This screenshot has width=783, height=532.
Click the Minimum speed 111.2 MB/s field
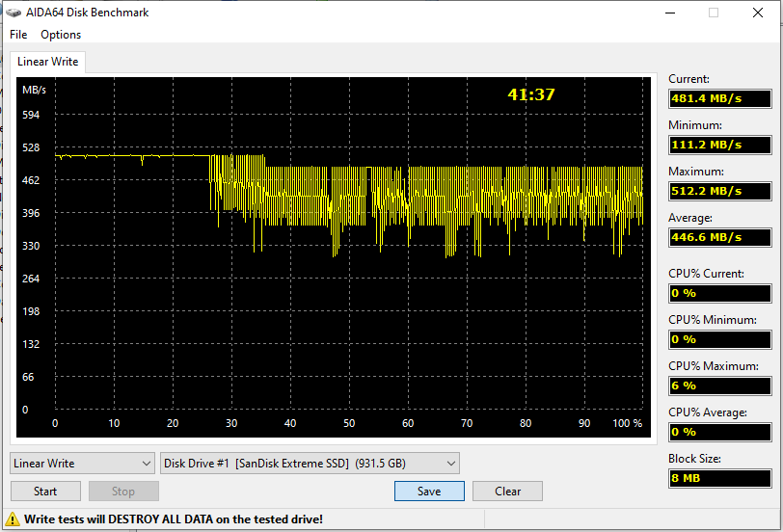[719, 146]
